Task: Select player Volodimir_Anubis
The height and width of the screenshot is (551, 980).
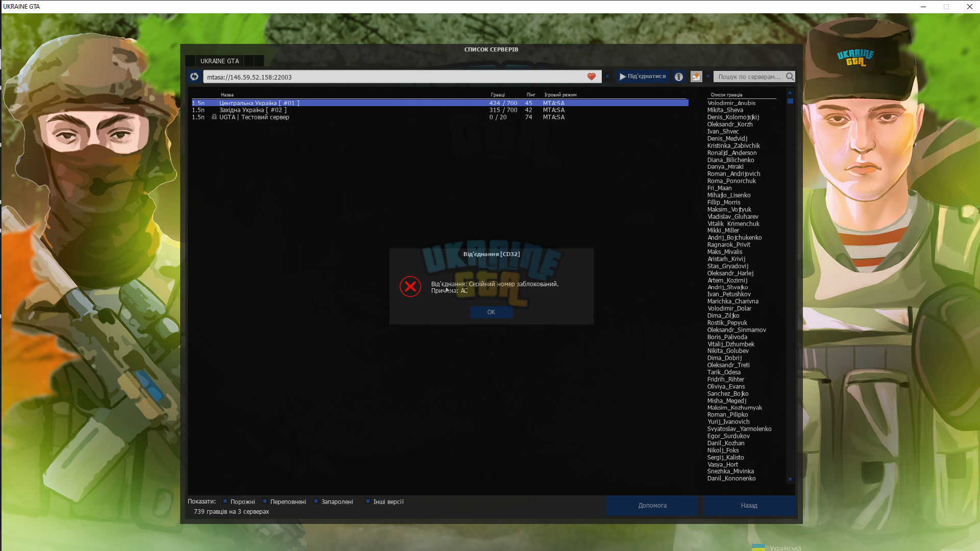Action: 731,103
